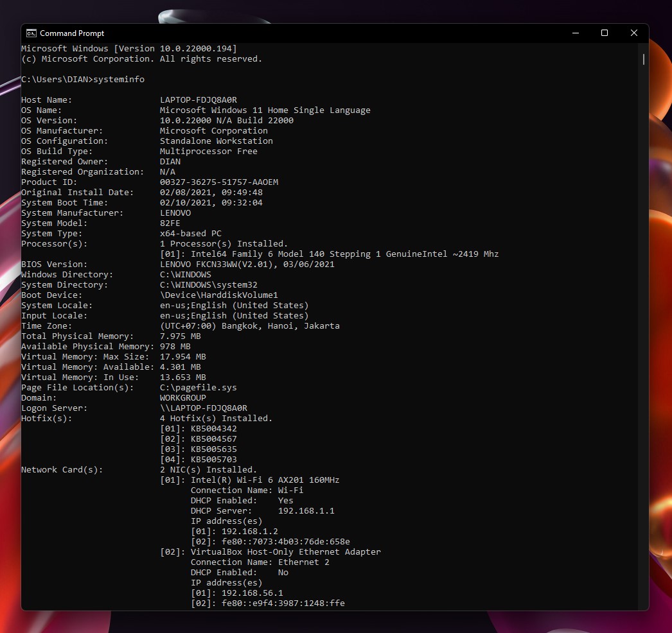Maximize the Command Prompt window
This screenshot has height=633, width=672.
click(605, 33)
